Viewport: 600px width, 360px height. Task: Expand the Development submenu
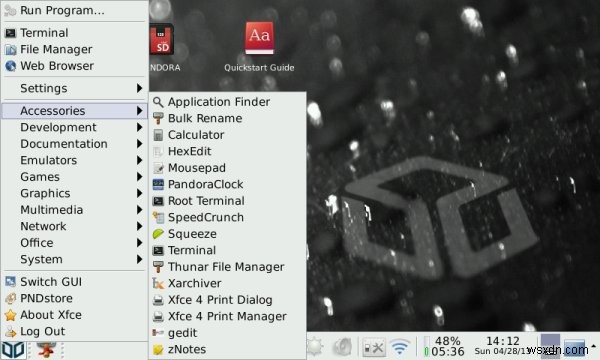point(74,127)
